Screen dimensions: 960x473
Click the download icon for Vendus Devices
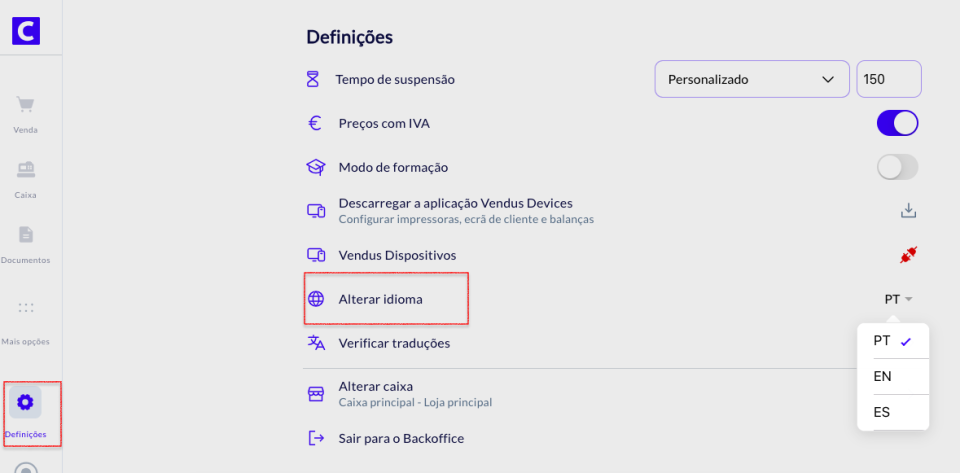(908, 210)
